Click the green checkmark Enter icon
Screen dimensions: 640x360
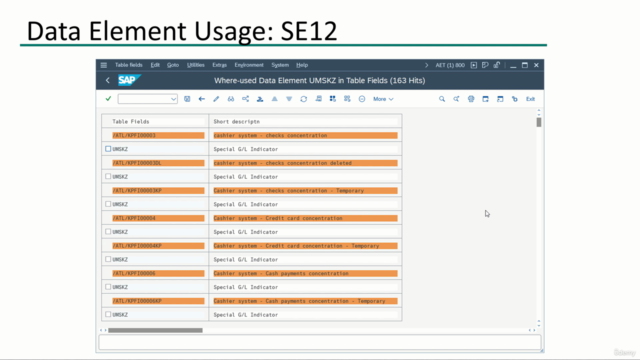point(108,99)
